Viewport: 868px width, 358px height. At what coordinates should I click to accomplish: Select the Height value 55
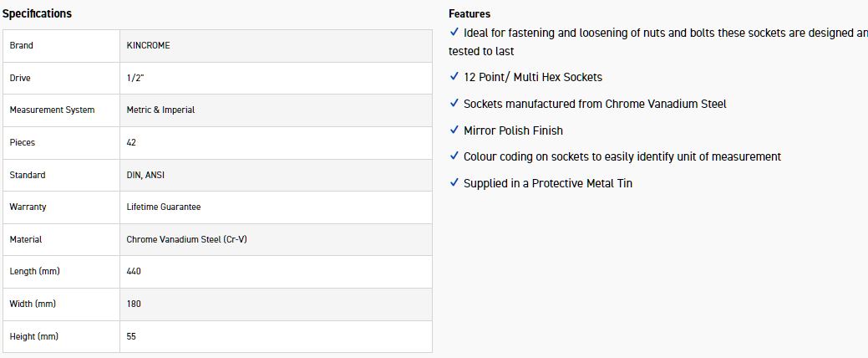pos(132,337)
